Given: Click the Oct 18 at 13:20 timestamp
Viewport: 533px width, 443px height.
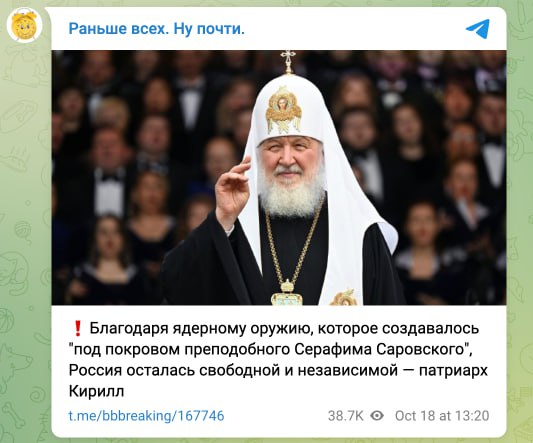Looking at the screenshot, I should coord(442,415).
